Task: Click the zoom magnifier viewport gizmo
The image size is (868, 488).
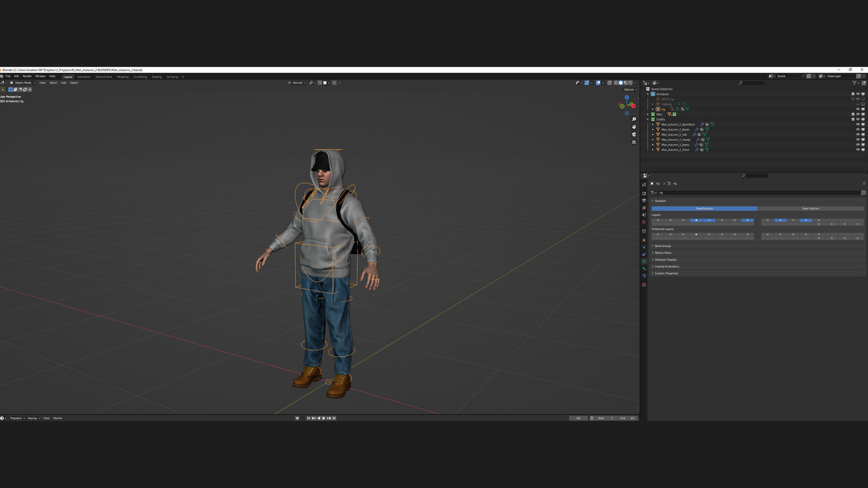Action: click(634, 119)
